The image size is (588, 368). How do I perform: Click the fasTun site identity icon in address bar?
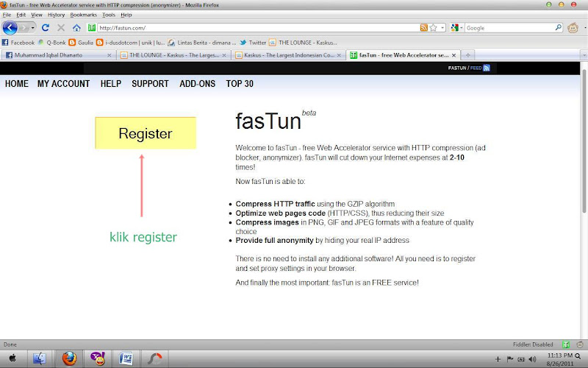[x=91, y=27]
